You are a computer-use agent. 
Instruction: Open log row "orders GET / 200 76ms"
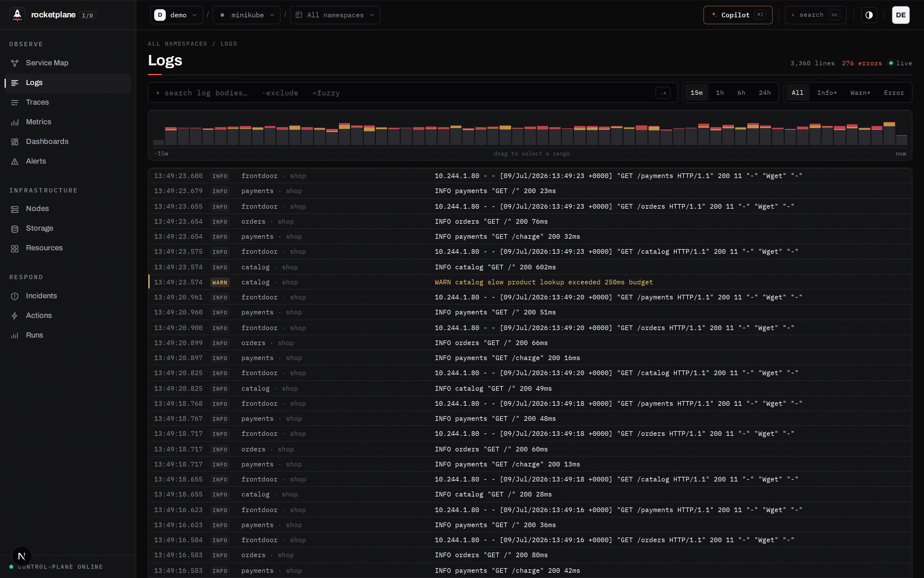530,221
